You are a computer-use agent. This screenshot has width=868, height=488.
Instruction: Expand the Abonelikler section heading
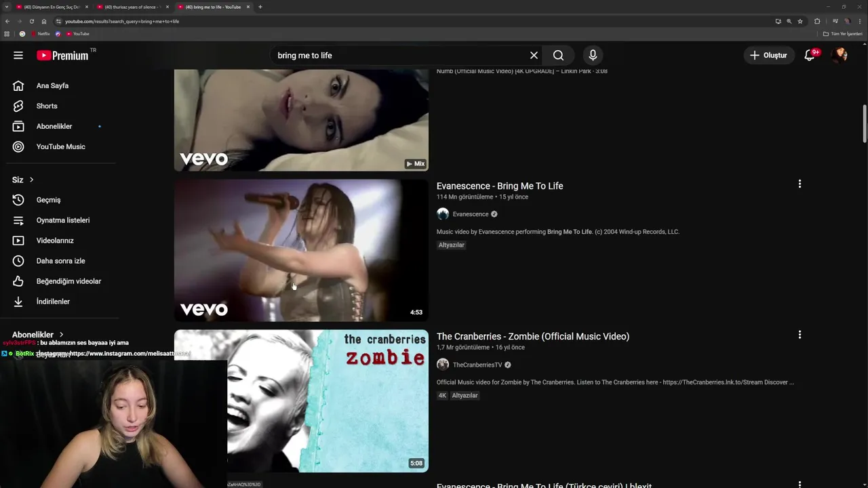pos(38,335)
